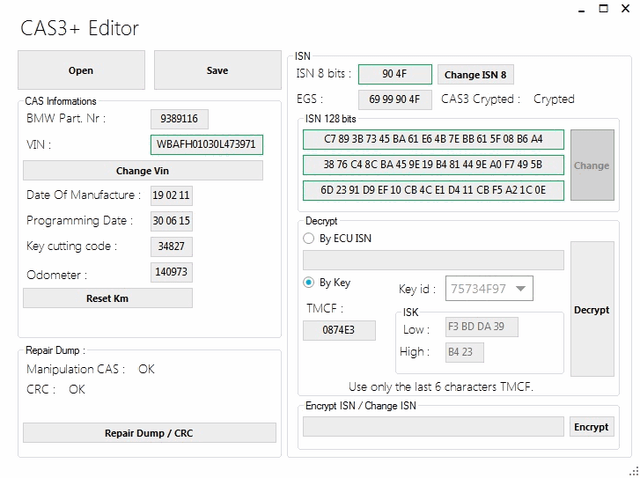Click the TMCF input field
The height and width of the screenshot is (478, 640).
click(x=339, y=330)
